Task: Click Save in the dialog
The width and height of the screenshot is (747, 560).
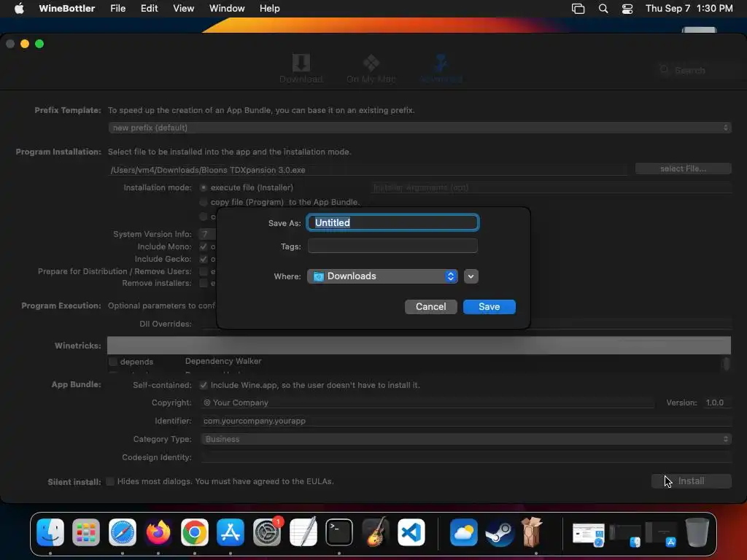Action: (489, 307)
